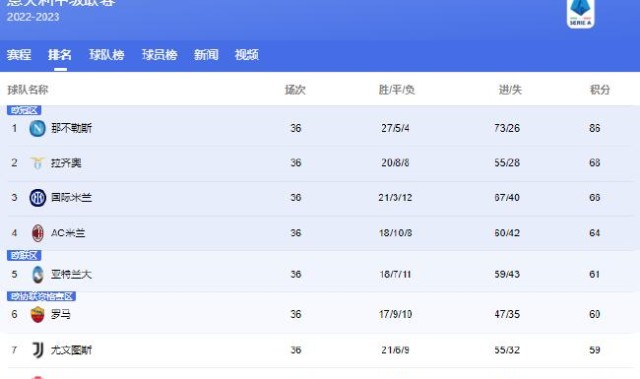Open the 视频 tab
The height and width of the screenshot is (379, 640).
(247, 55)
